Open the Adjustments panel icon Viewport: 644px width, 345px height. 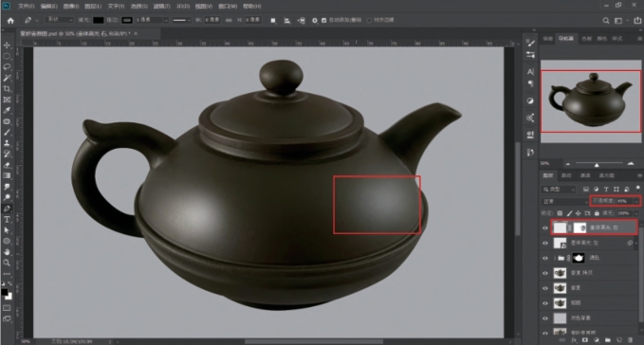(530, 100)
